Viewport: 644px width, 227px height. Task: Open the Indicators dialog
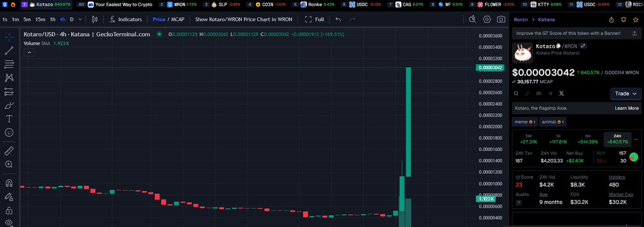click(126, 19)
